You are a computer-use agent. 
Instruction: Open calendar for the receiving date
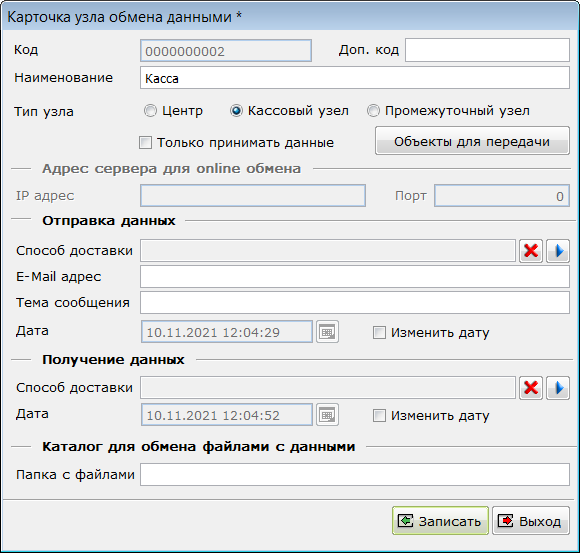click(327, 415)
